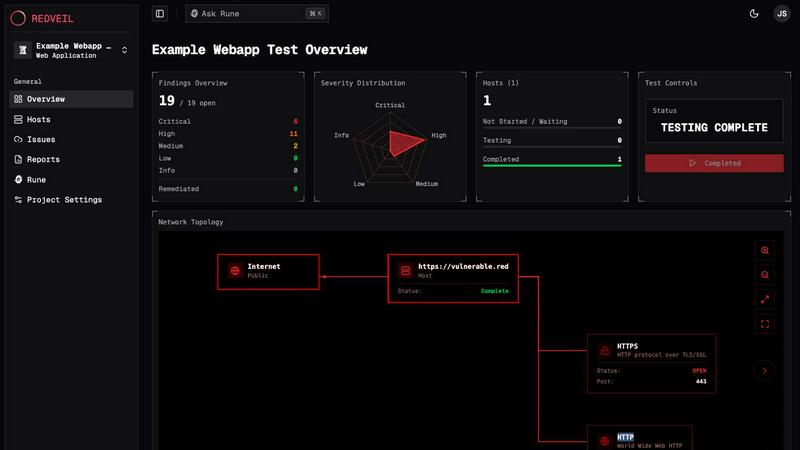The width and height of the screenshot is (800, 450).
Task: Click the severity radar chart
Action: (x=390, y=148)
